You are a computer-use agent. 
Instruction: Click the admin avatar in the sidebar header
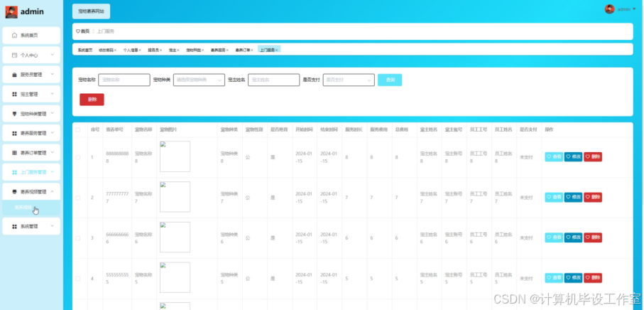coord(11,12)
